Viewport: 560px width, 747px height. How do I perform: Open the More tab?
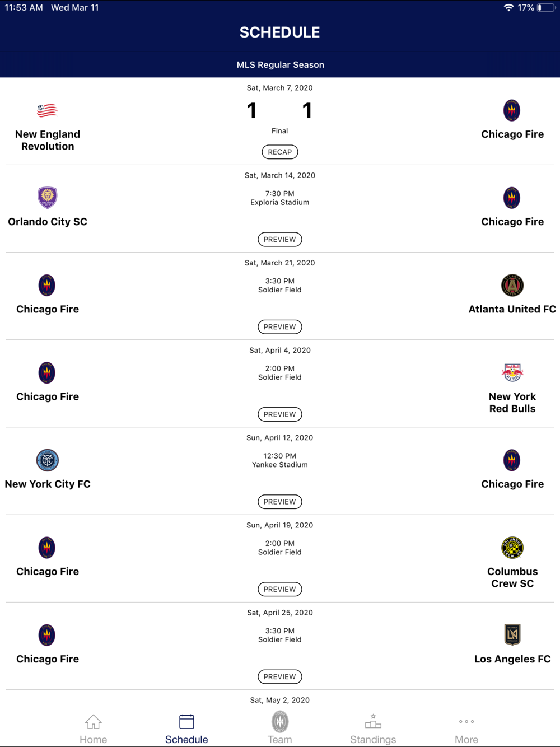[466, 729]
